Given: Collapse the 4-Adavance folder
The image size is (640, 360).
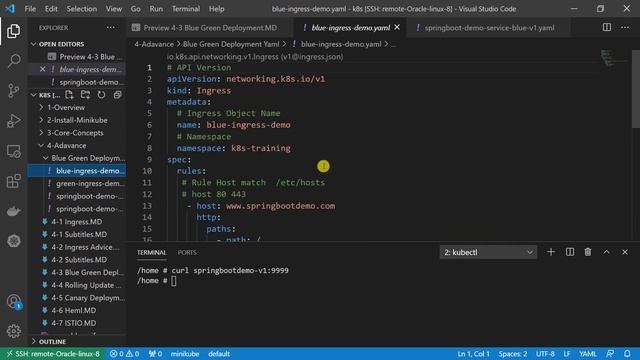Looking at the screenshot, I should point(67,145).
